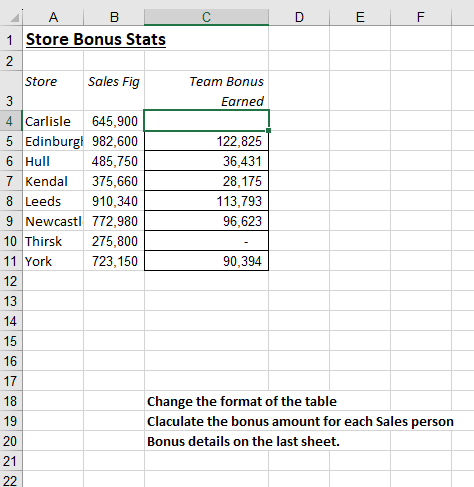The image size is (474, 487).
Task: Select column C header
Action: (x=206, y=17)
